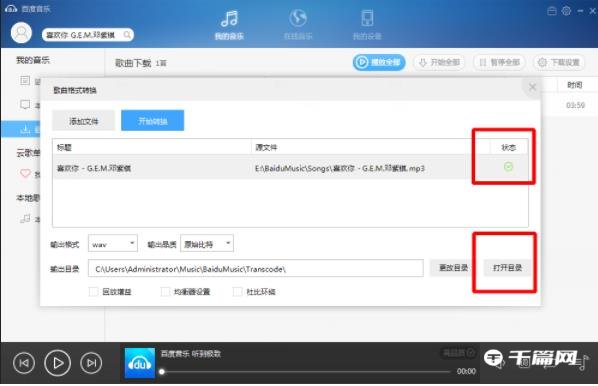The image size is (598, 386).
Task: Click the Start All (开始全部) download button
Action: [x=439, y=62]
